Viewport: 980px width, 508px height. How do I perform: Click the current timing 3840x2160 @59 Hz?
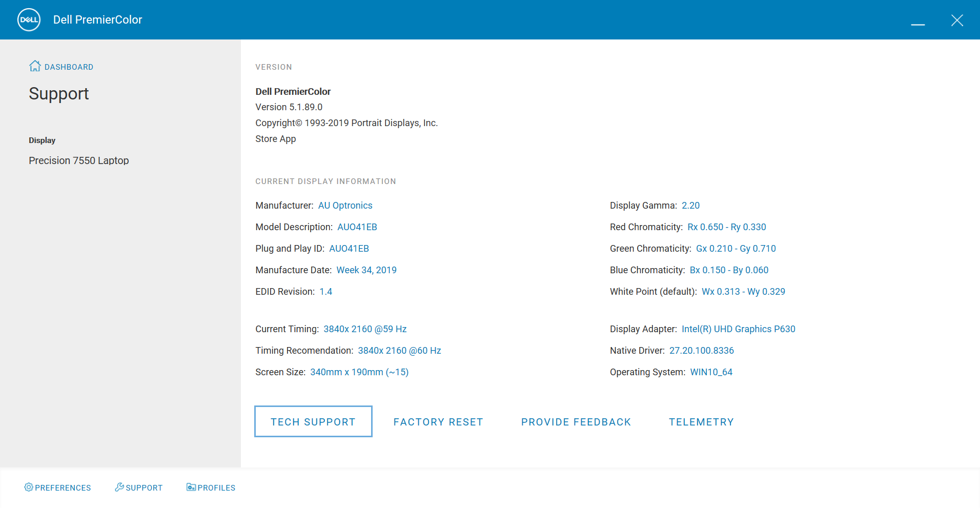click(x=365, y=329)
